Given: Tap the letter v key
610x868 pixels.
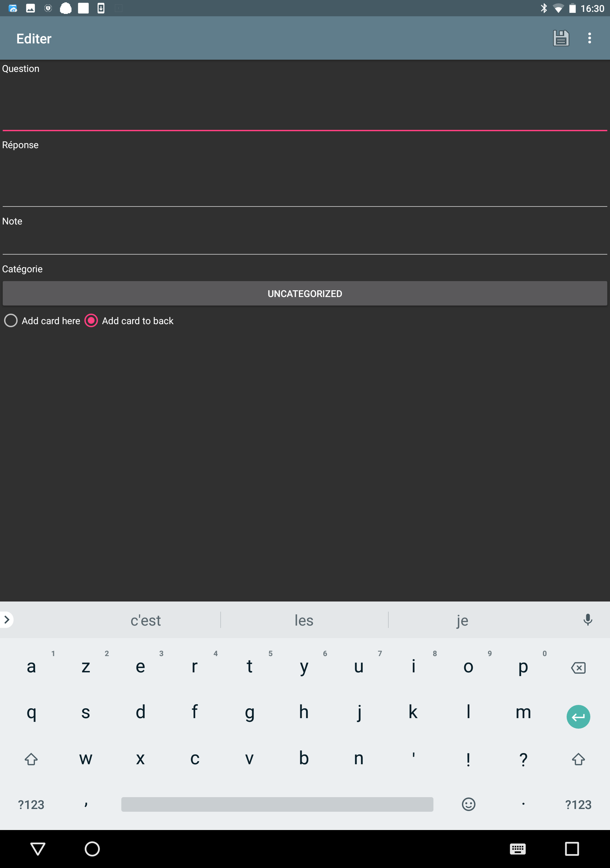Looking at the screenshot, I should [x=249, y=759].
